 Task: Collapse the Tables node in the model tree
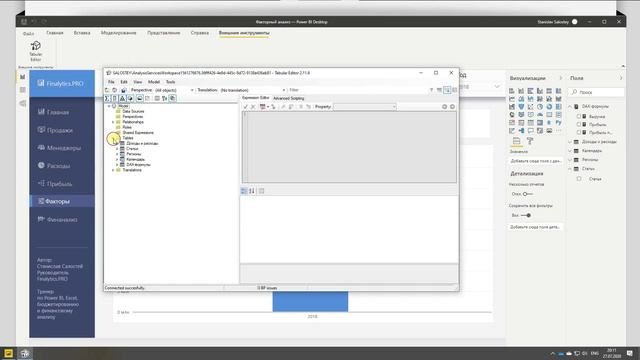[x=113, y=138]
